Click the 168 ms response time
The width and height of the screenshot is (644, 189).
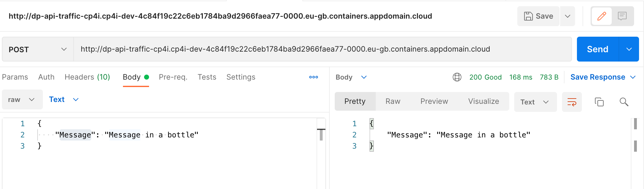click(521, 77)
